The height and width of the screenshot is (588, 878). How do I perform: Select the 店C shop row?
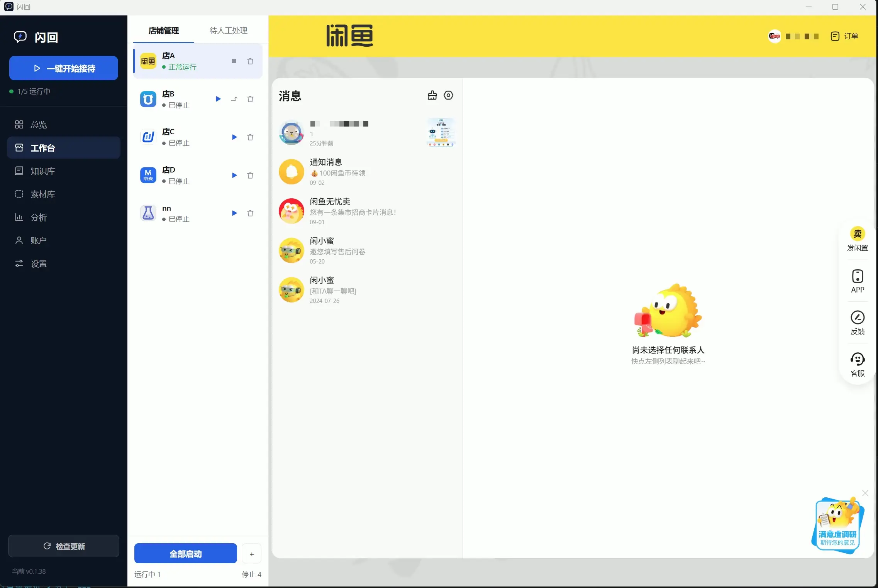point(198,137)
